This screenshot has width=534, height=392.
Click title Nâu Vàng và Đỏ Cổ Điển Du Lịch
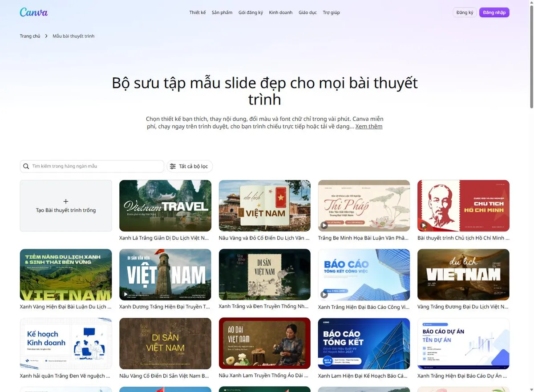click(x=264, y=238)
